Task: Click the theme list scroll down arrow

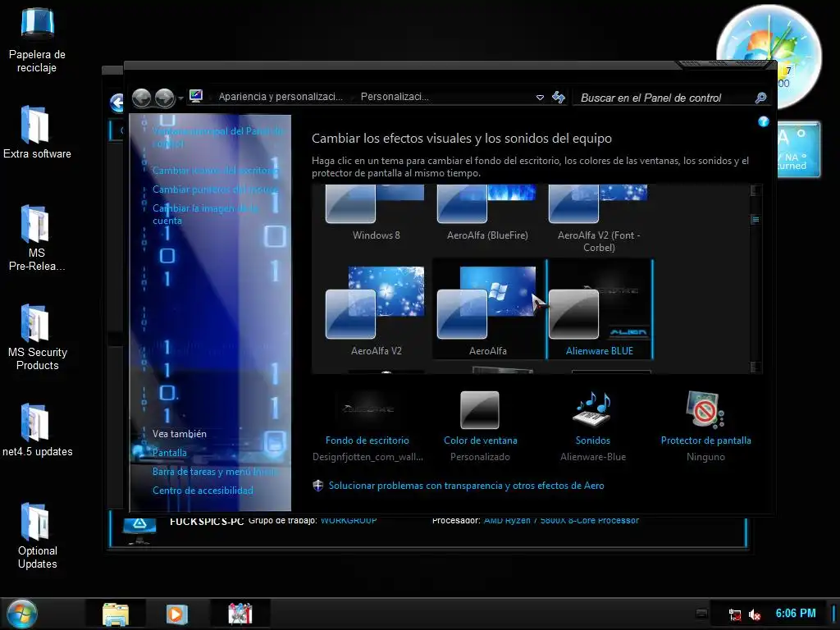Action: [756, 367]
